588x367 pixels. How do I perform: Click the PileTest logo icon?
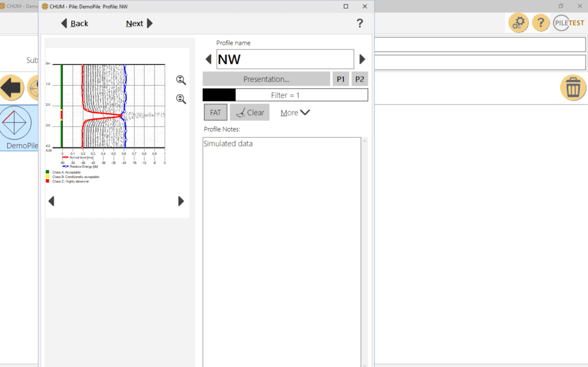point(568,23)
